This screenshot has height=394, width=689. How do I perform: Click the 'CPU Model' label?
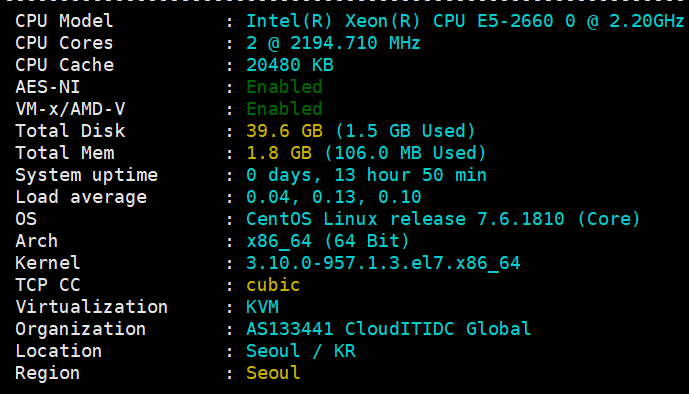(64, 21)
